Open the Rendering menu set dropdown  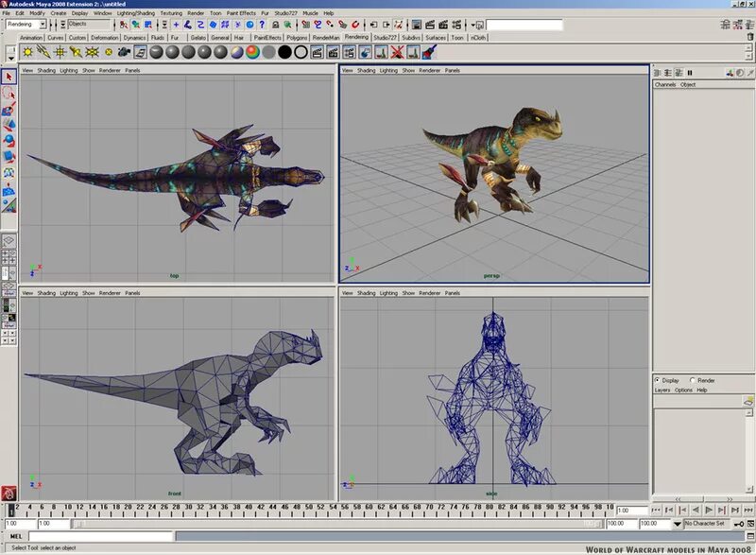pyautogui.click(x=26, y=24)
